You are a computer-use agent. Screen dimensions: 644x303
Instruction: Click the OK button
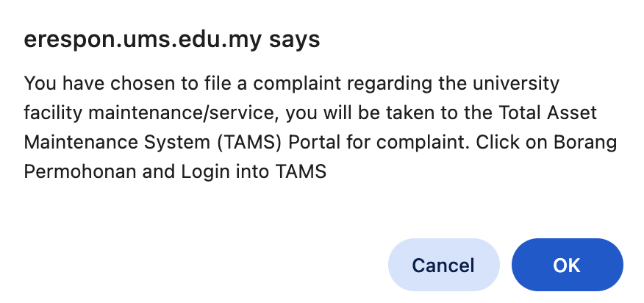(x=567, y=265)
